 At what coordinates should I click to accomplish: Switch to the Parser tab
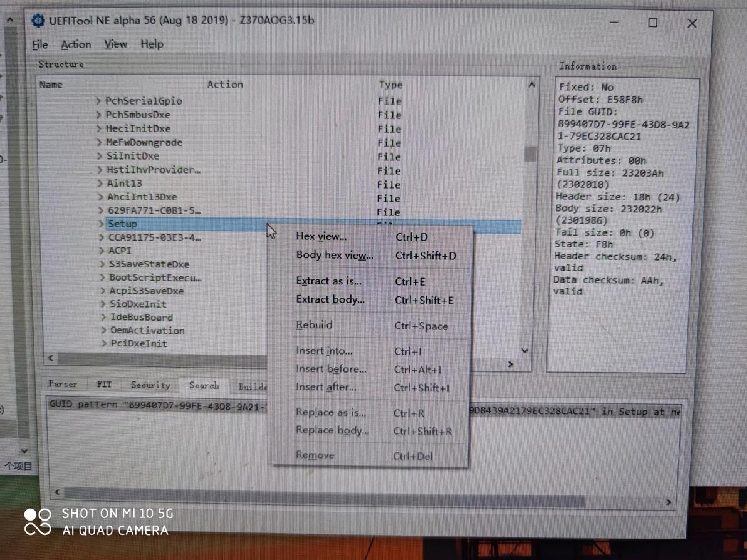(x=63, y=384)
